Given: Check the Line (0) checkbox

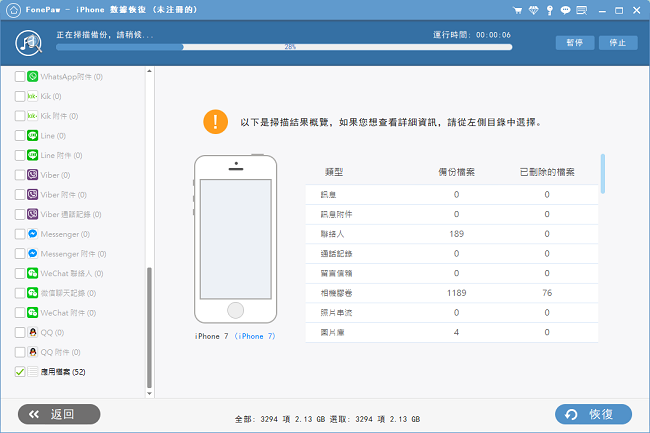Looking at the screenshot, I should pos(19,135).
